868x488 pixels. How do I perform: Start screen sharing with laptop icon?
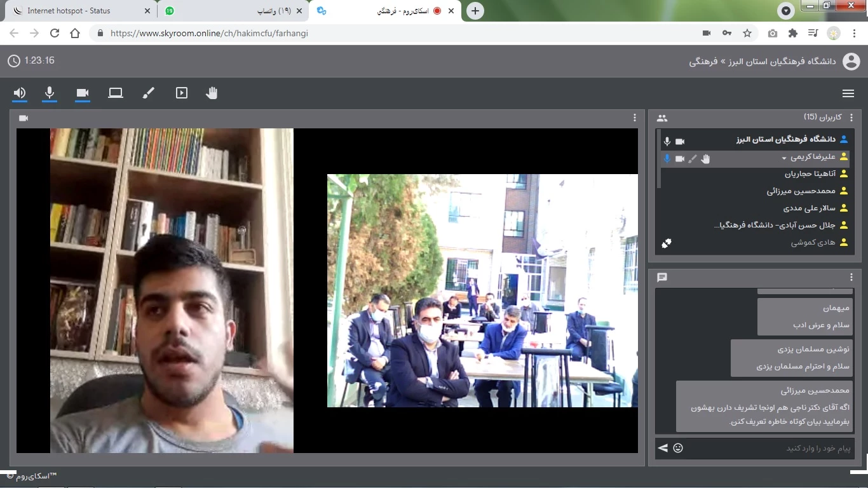click(x=116, y=93)
